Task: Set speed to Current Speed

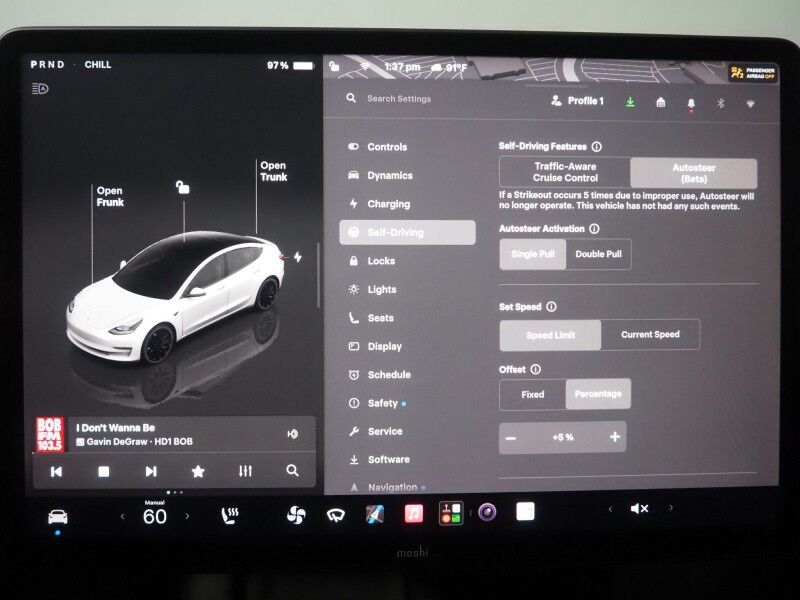Action: 651,335
